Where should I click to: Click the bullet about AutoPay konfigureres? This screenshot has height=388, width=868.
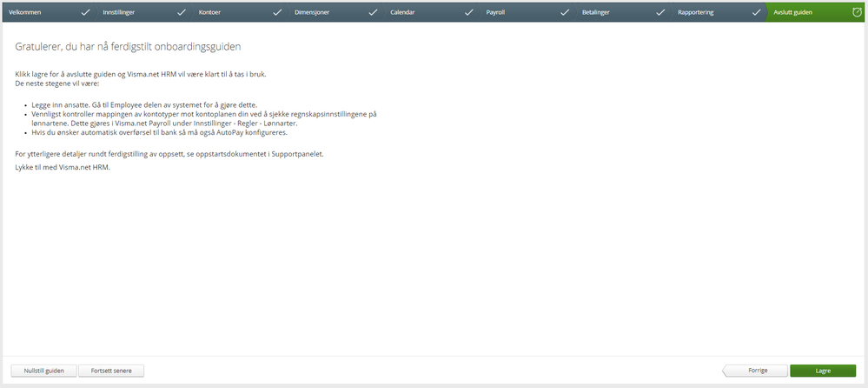point(159,133)
